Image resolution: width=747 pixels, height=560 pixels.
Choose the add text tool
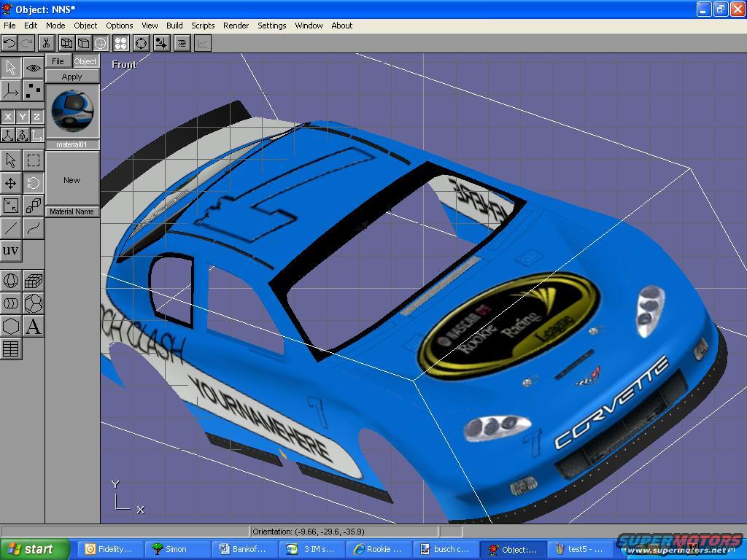34,326
